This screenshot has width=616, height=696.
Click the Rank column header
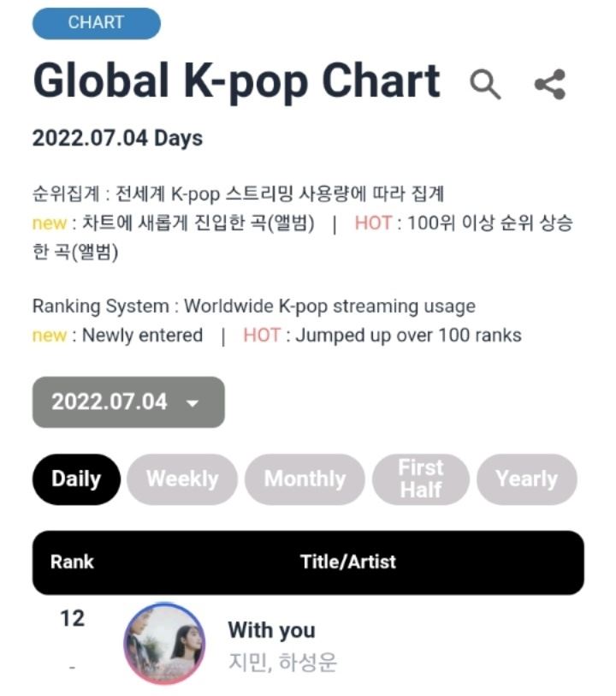(x=72, y=562)
